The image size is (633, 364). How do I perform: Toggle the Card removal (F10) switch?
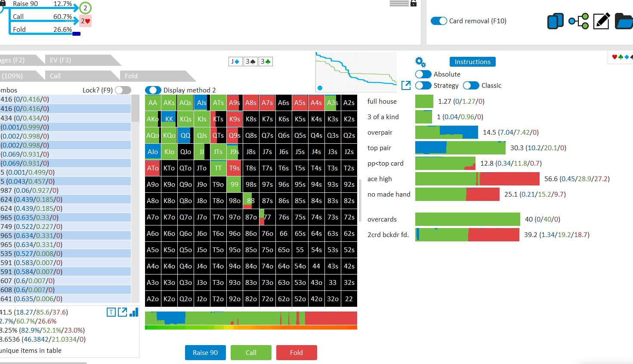439,21
